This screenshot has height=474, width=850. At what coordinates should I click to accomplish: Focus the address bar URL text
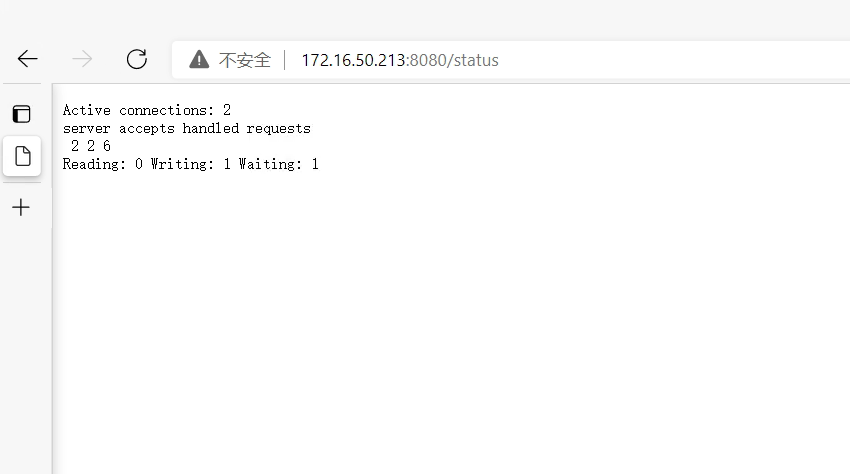(400, 60)
